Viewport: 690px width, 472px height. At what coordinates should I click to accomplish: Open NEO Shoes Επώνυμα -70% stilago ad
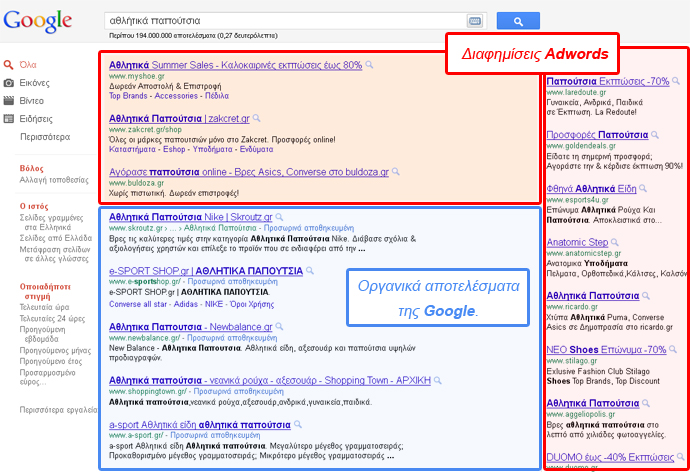pyautogui.click(x=606, y=350)
